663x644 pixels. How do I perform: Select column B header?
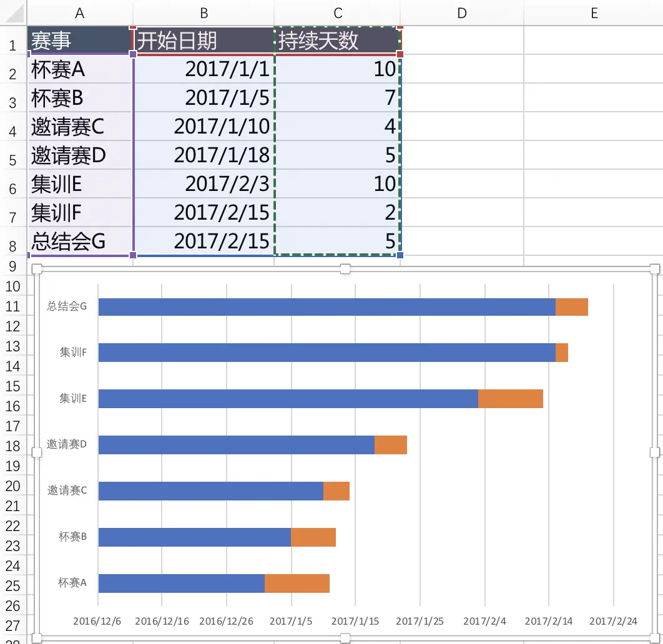[204, 13]
